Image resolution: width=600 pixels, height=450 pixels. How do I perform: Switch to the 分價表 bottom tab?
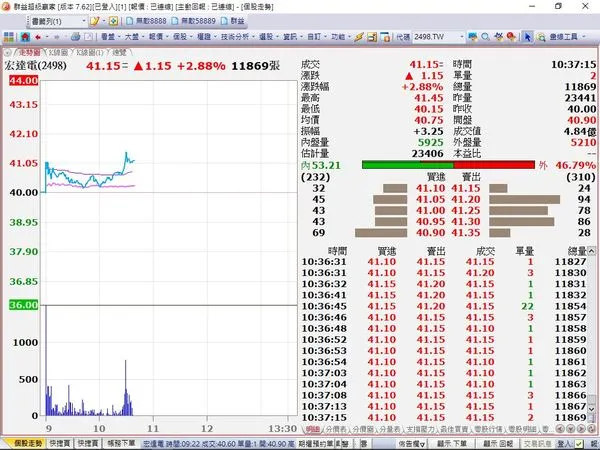(x=335, y=429)
